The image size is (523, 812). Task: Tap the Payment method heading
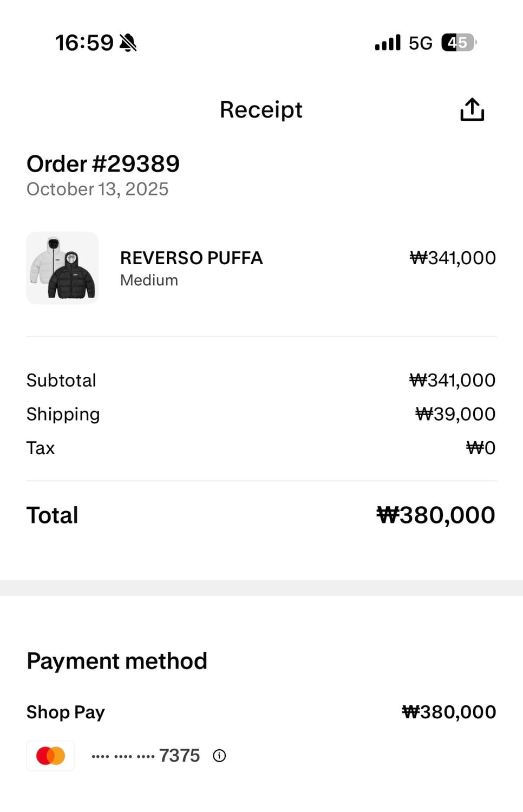117,661
